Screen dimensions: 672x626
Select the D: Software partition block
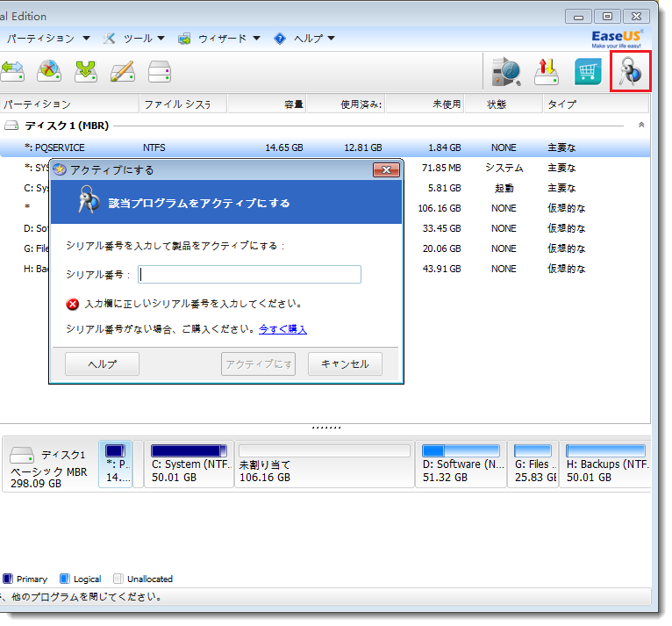[x=461, y=464]
